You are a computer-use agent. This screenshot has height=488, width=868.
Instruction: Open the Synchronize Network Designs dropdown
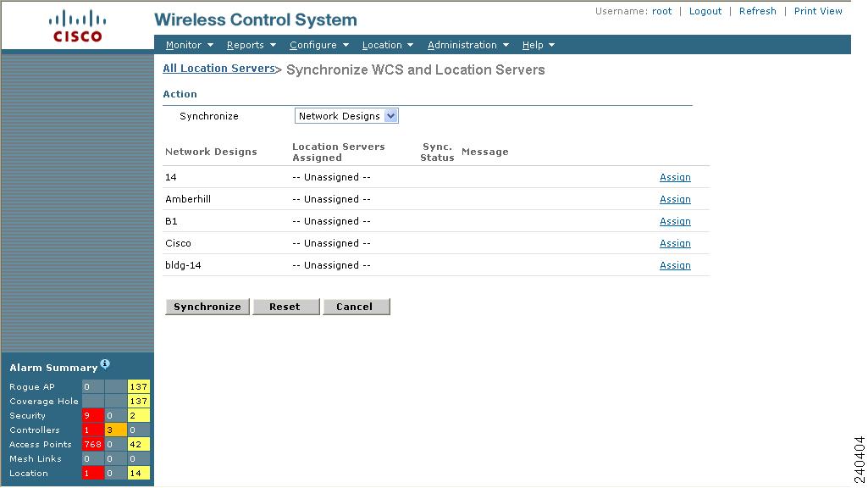(346, 116)
